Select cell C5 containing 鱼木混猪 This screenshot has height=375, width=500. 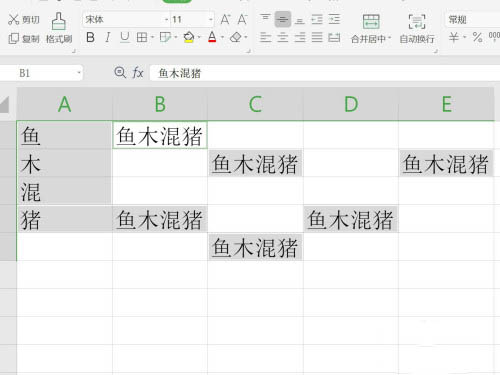255,247
